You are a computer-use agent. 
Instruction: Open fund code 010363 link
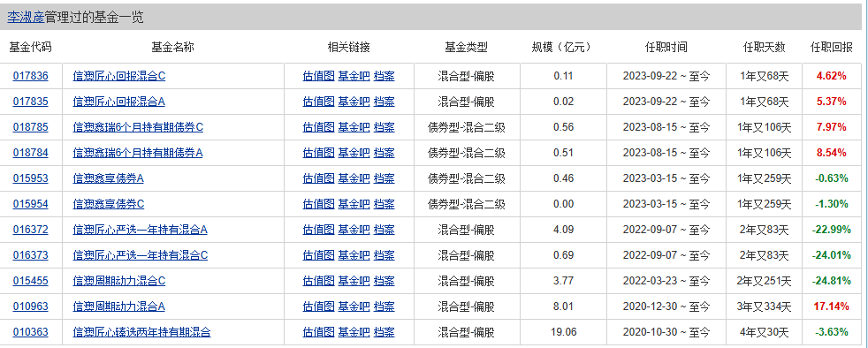tap(30, 332)
